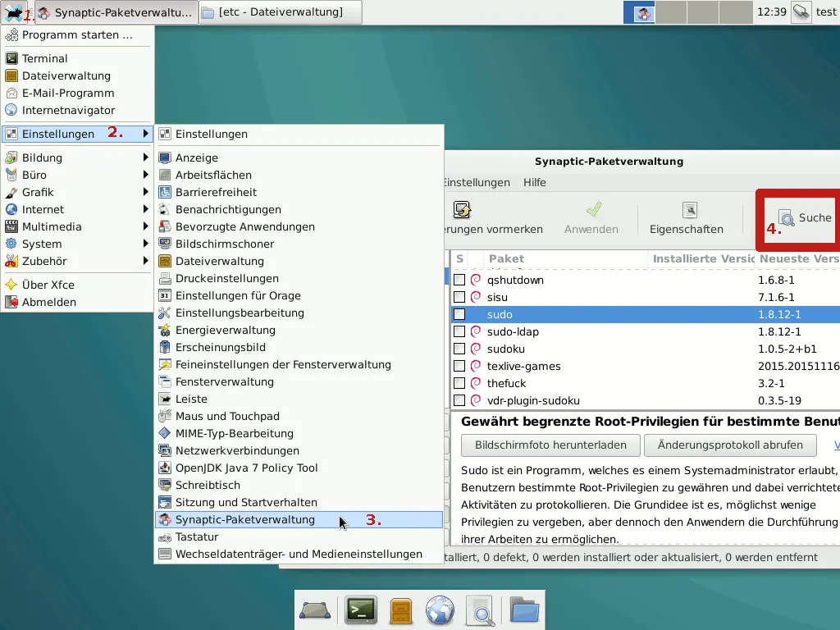The height and width of the screenshot is (630, 840).
Task: Tick the checkbox for the sudo package
Action: (459, 314)
